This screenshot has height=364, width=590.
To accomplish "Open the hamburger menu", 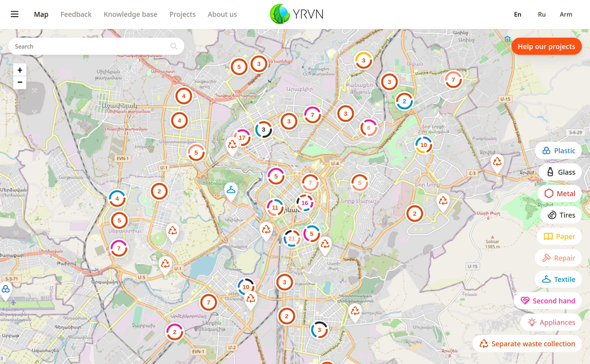I will click(x=15, y=14).
